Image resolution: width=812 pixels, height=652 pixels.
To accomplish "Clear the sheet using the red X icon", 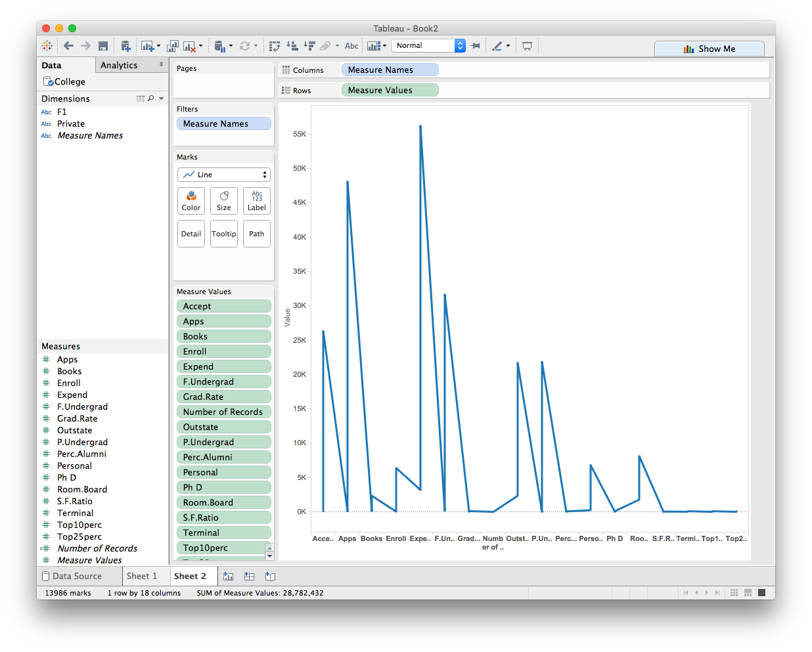I will click(189, 46).
